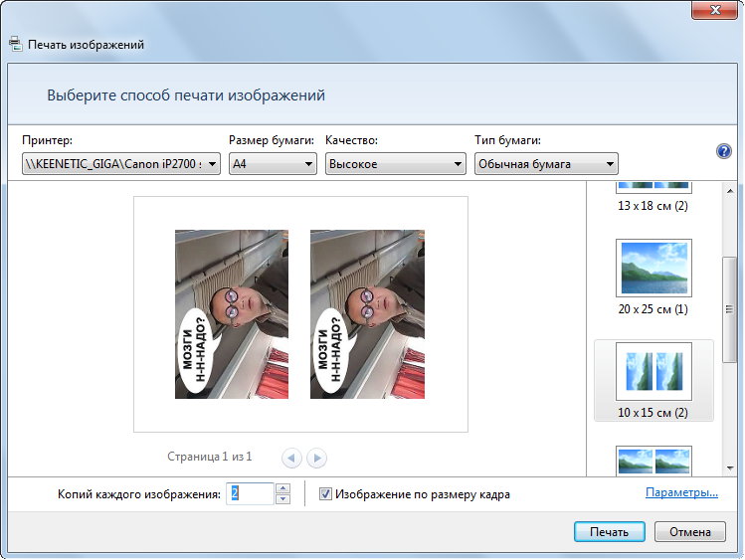The height and width of the screenshot is (560, 745).
Task: Go to next page arrow
Action: 317,458
